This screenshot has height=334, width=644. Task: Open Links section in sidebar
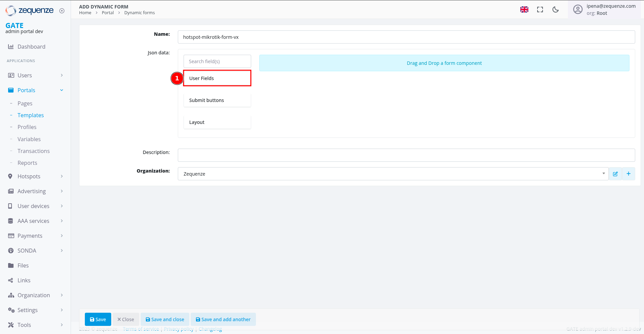click(24, 280)
